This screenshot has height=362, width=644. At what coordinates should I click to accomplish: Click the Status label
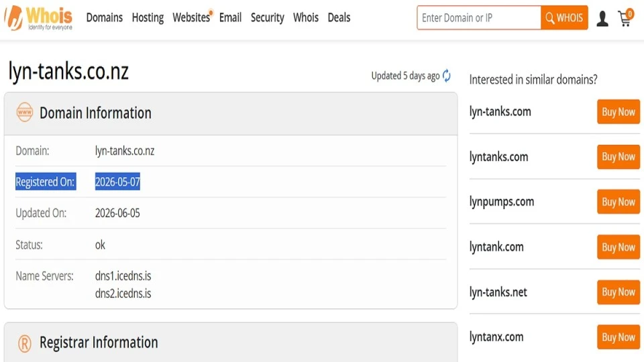click(29, 245)
